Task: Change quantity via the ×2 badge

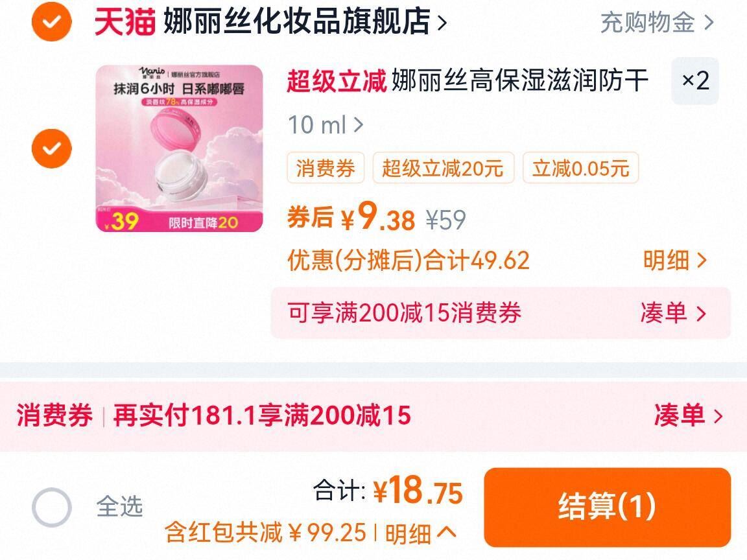Action: point(695,81)
